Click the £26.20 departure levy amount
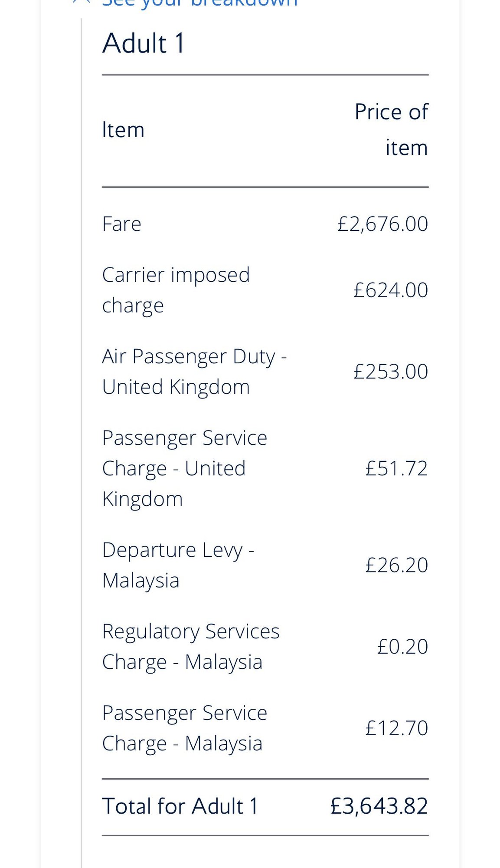 (x=396, y=565)
